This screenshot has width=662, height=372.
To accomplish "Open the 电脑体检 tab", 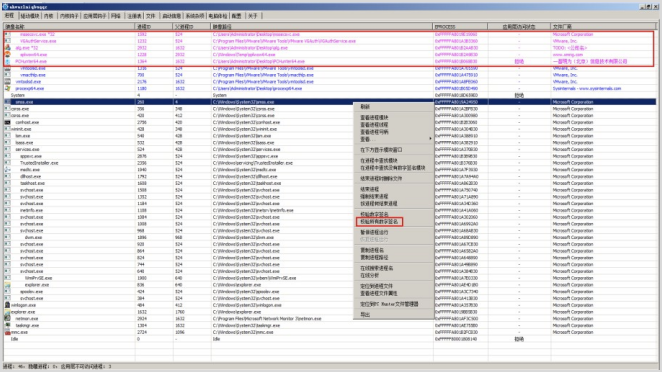I will coord(218,16).
